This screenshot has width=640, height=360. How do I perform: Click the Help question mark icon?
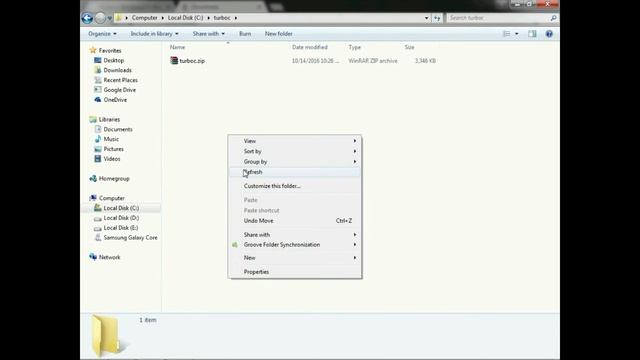(549, 34)
